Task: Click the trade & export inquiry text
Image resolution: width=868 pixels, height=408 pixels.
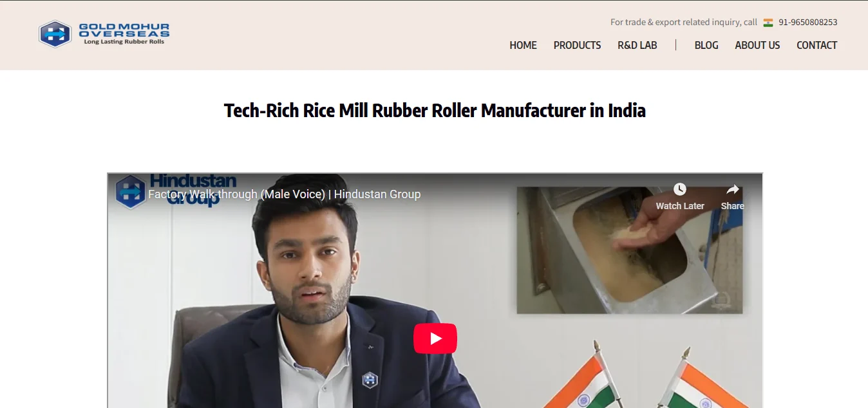Action: (684, 23)
